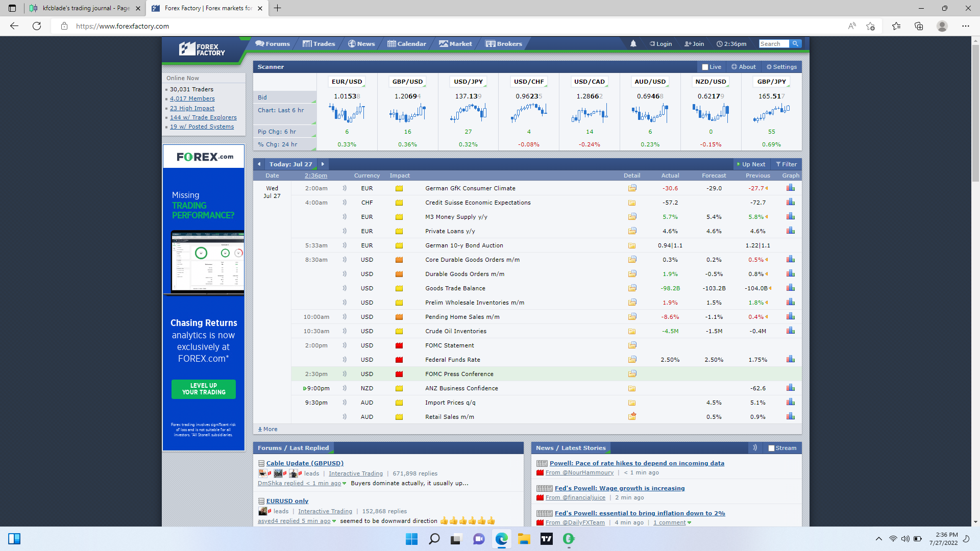Click sound icon for Crude Oil Inventories
The height and width of the screenshot is (551, 980).
345,331
